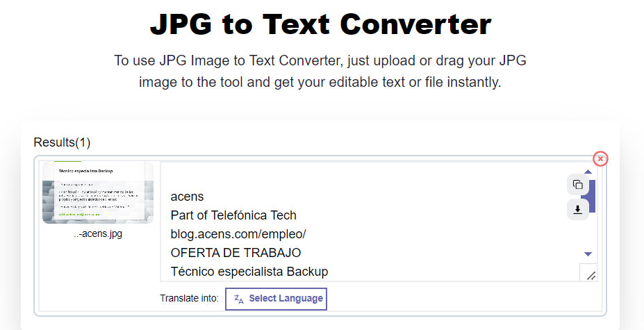The width and height of the screenshot is (644, 330).
Task: Place cursor on the 'acens' text line
Action: tap(188, 197)
